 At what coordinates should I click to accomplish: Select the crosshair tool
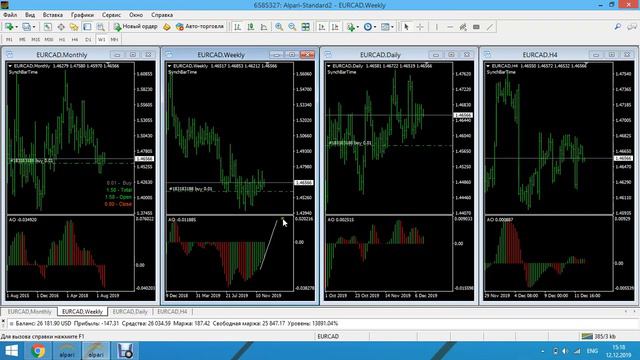click(420, 27)
